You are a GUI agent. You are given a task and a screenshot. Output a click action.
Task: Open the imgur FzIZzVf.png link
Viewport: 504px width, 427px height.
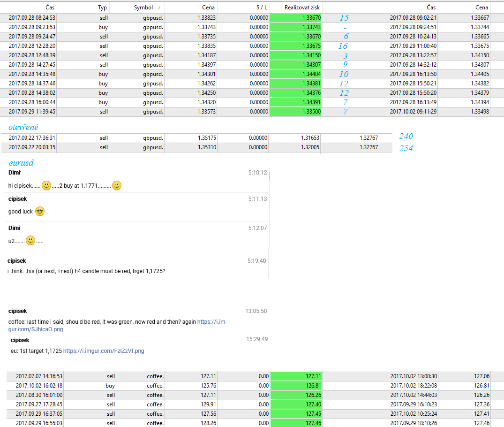(x=104, y=351)
